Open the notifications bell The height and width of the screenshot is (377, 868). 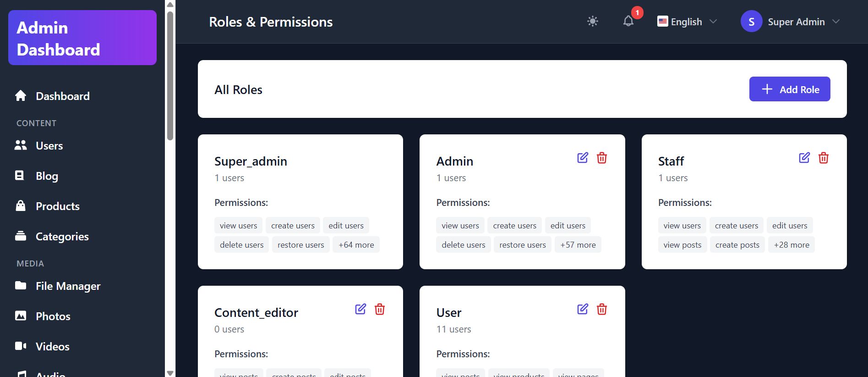tap(628, 21)
